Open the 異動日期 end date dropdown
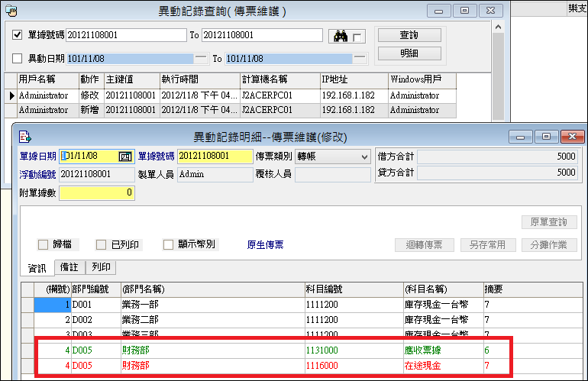Viewport: 588px width, 381px height. tap(362, 58)
